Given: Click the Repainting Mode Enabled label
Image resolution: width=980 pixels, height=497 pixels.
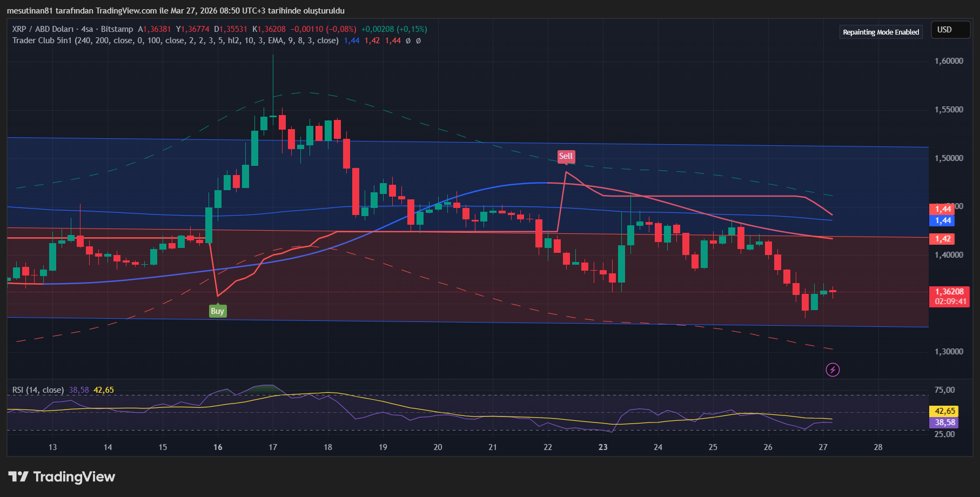Looking at the screenshot, I should coord(881,32).
